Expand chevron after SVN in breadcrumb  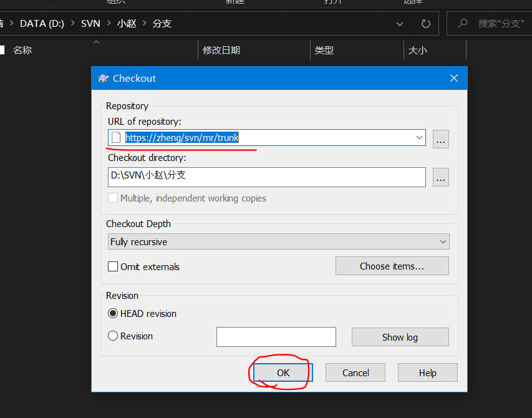[109, 24]
